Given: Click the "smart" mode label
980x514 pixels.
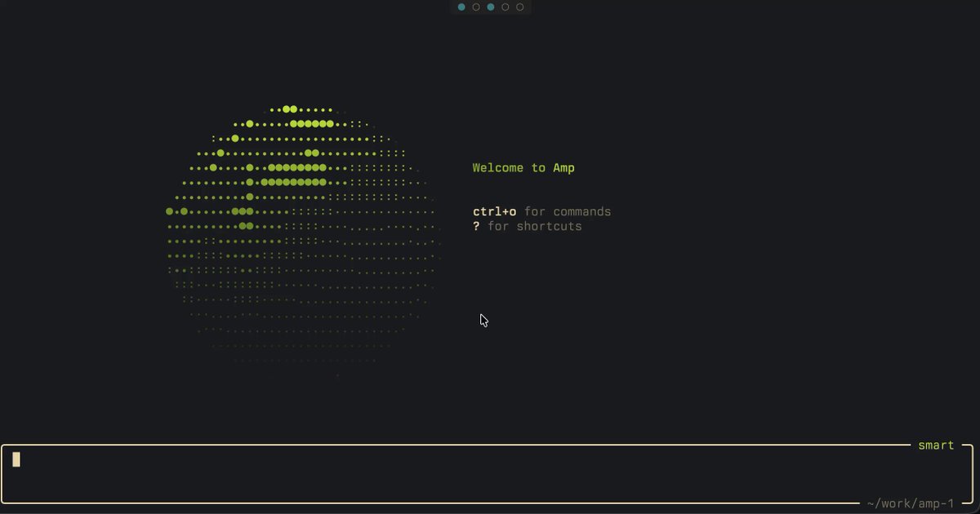Looking at the screenshot, I should [x=936, y=445].
